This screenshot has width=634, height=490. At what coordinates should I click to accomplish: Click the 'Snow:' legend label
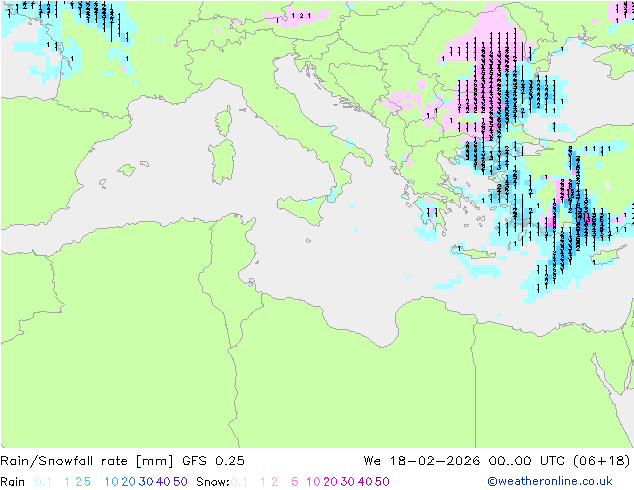(x=213, y=482)
